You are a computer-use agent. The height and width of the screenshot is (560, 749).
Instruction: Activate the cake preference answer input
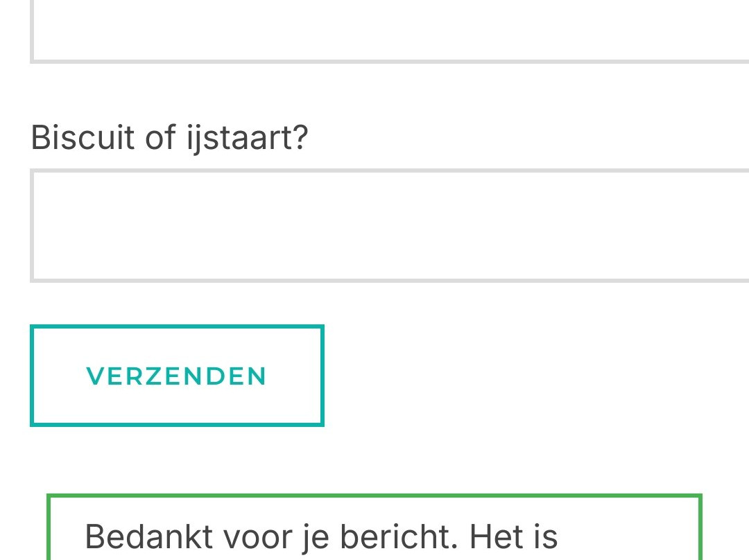[x=388, y=226]
